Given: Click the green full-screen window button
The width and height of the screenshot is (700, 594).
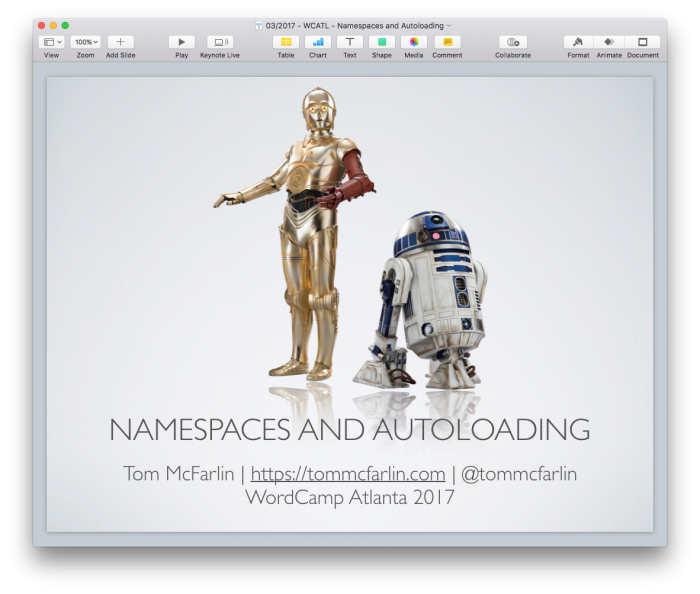Looking at the screenshot, I should coord(65,25).
